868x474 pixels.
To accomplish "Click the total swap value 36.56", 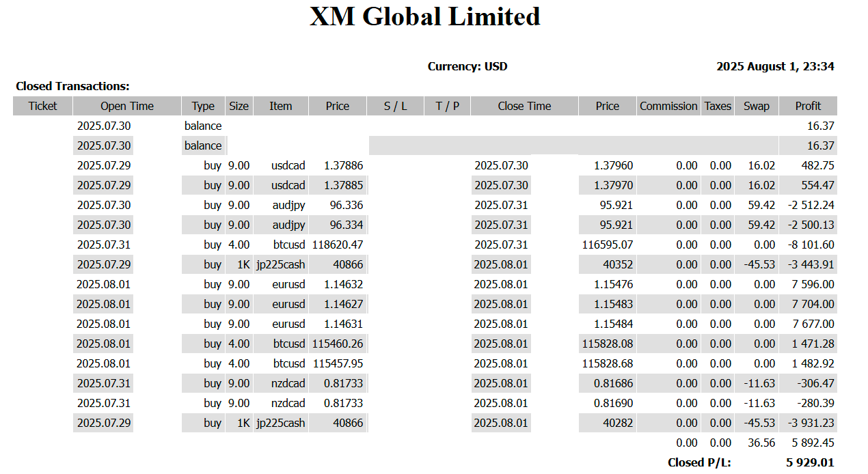I will [761, 443].
